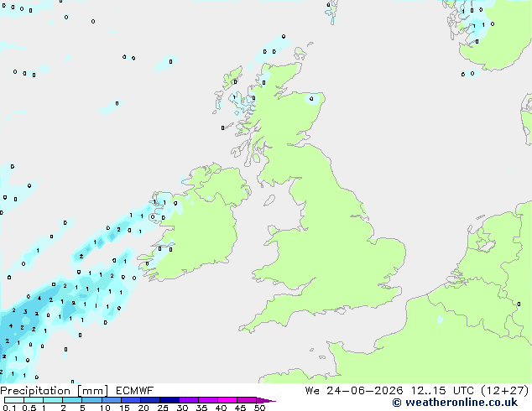Image resolution: width=532 pixels, height=411 pixels.
Task: Click the 20–25 mm dark blue swatch
Action: click(x=149, y=400)
